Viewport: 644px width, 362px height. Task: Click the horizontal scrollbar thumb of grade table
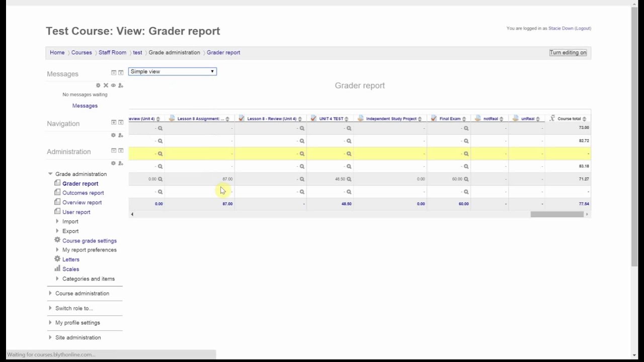(556, 215)
